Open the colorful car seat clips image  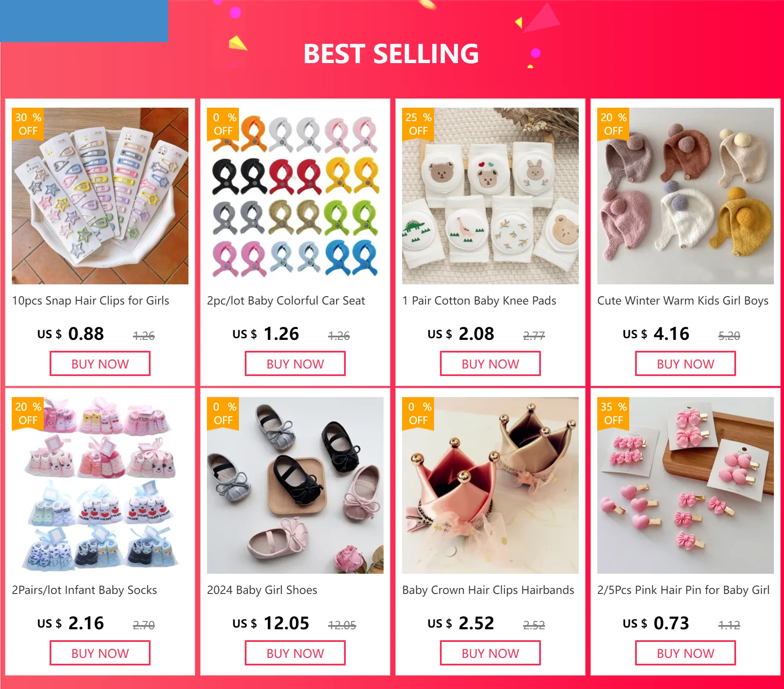(295, 196)
